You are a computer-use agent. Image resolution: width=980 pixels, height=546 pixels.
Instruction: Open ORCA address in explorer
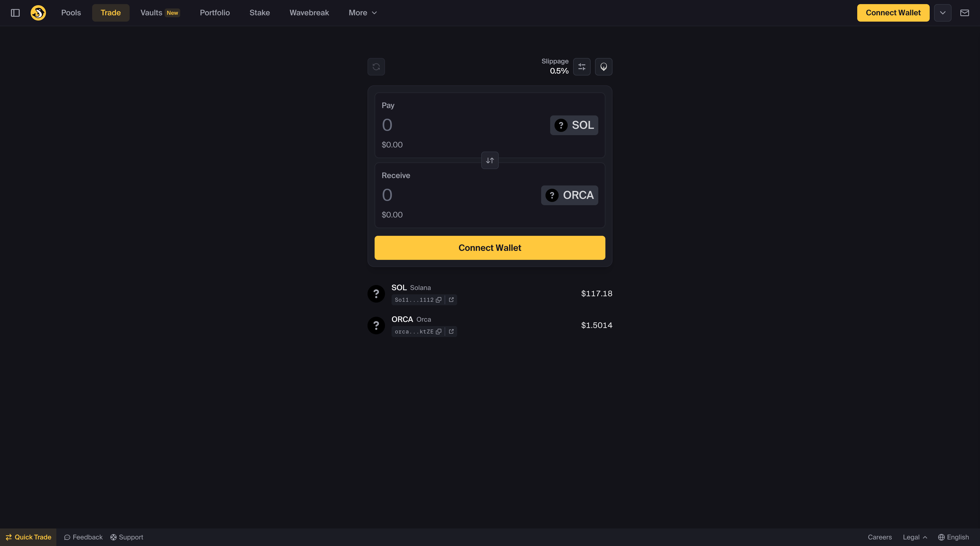pyautogui.click(x=451, y=332)
